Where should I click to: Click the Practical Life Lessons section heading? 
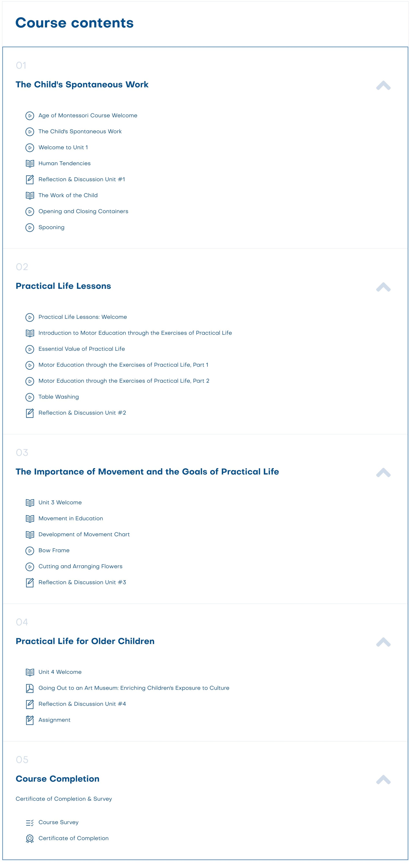tap(63, 286)
